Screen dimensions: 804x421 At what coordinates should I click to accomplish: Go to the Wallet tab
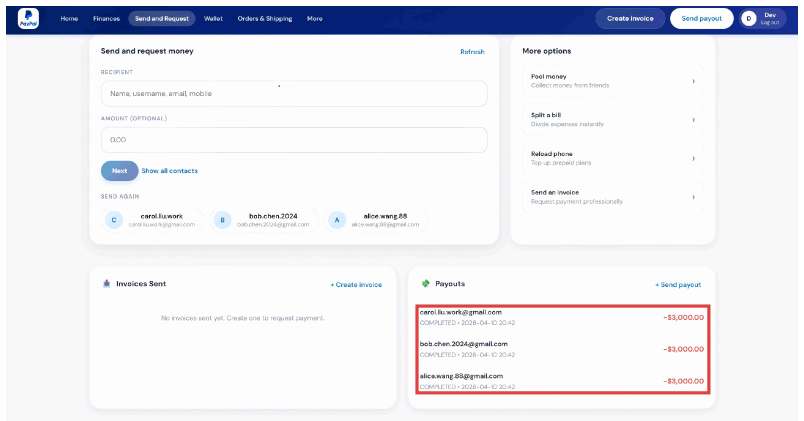pos(213,18)
